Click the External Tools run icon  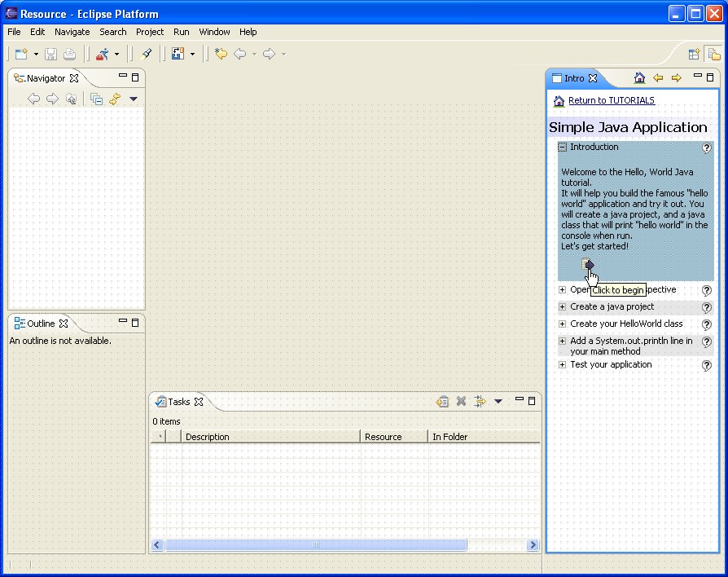102,55
